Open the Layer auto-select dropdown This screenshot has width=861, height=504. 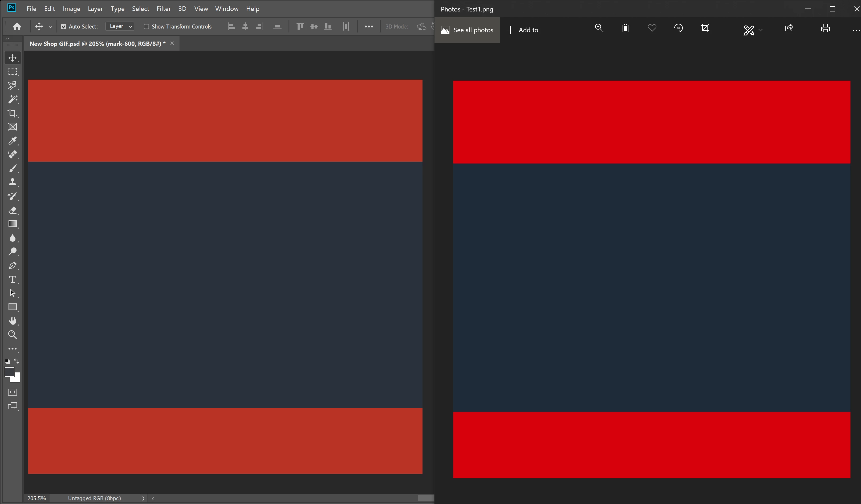coord(120,27)
